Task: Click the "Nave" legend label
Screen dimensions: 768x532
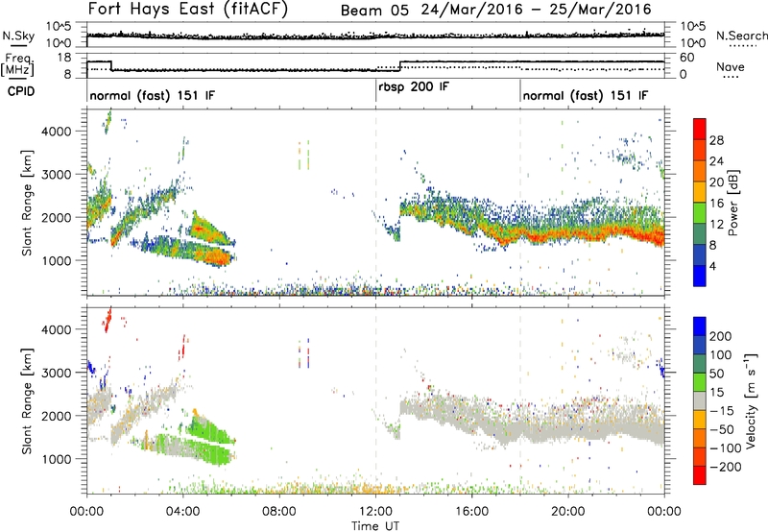Action: click(x=731, y=66)
